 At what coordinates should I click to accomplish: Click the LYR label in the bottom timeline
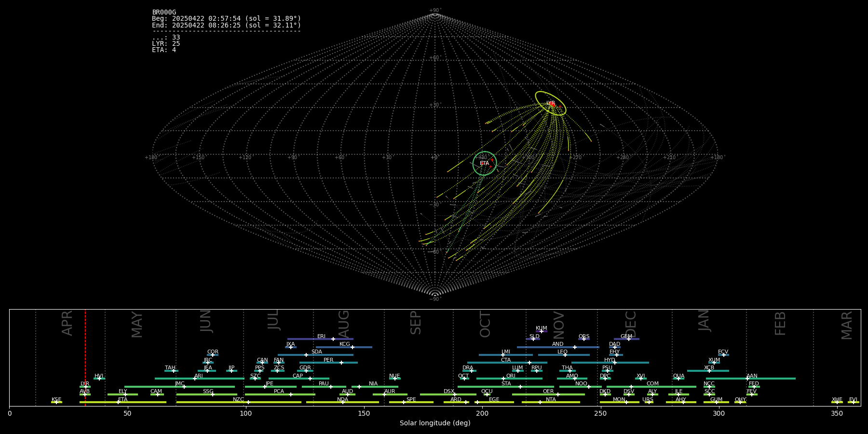(85, 384)
